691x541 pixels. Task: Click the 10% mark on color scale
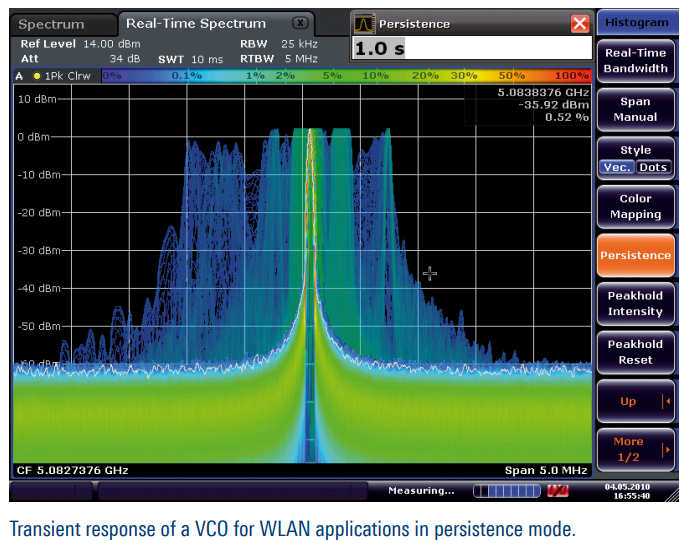click(375, 76)
